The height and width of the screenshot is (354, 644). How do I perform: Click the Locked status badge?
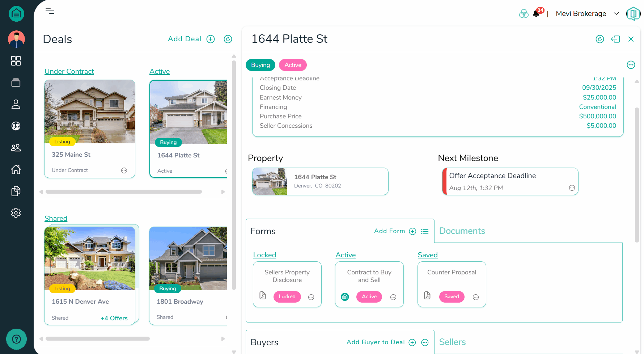click(287, 297)
